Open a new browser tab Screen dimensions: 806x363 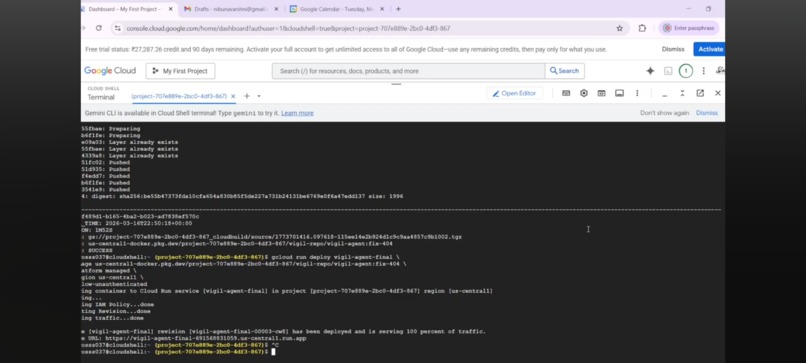click(398, 9)
